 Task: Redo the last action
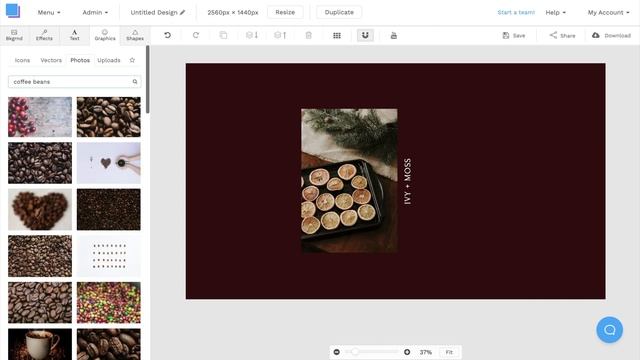(196, 36)
